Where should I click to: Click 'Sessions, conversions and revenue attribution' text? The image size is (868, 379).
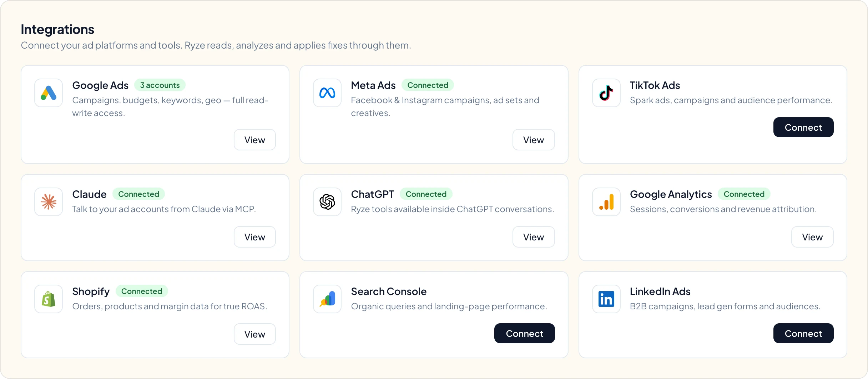pyautogui.click(x=723, y=209)
